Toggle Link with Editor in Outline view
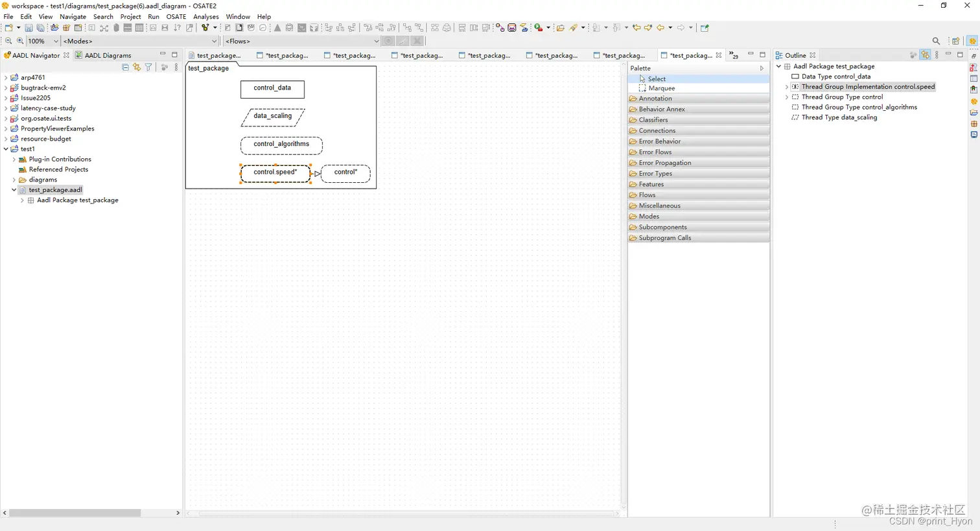Viewport: 980px width, 531px height. coord(925,55)
